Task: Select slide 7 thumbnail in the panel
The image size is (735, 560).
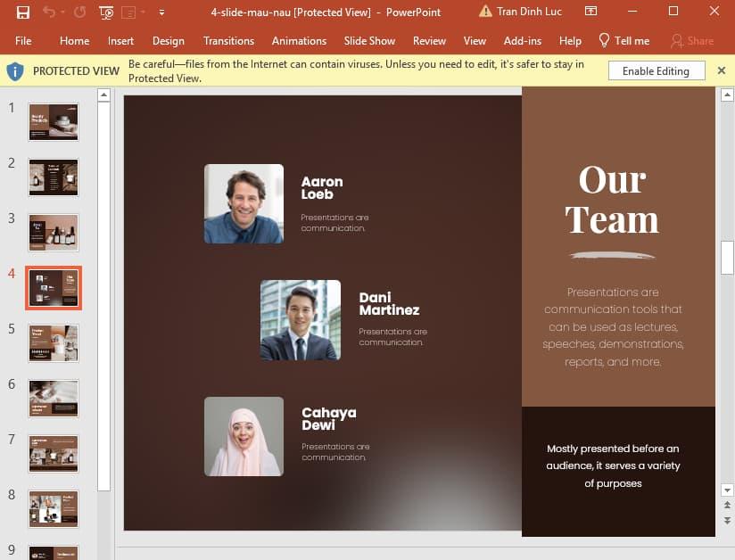Action: point(53,454)
